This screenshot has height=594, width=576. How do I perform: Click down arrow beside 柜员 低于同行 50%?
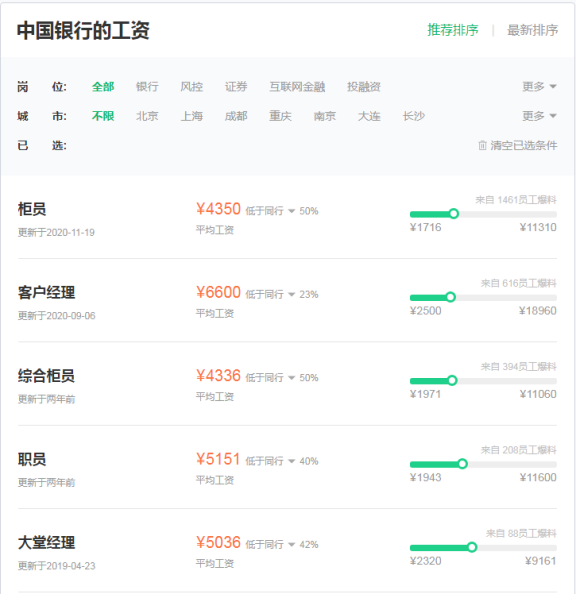coord(291,211)
